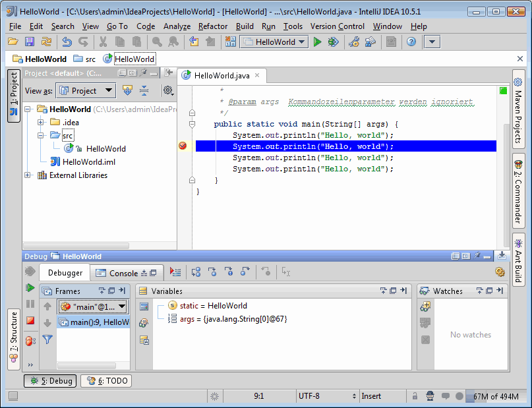The width and height of the screenshot is (532, 408).
Task: Click the Replace toolbar icon
Action: click(x=173, y=42)
